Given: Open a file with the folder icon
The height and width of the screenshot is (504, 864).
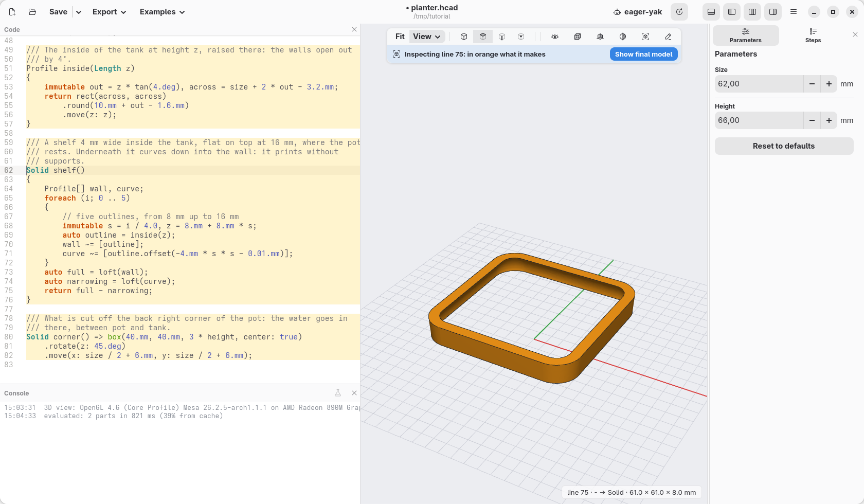Looking at the screenshot, I should click(x=32, y=12).
